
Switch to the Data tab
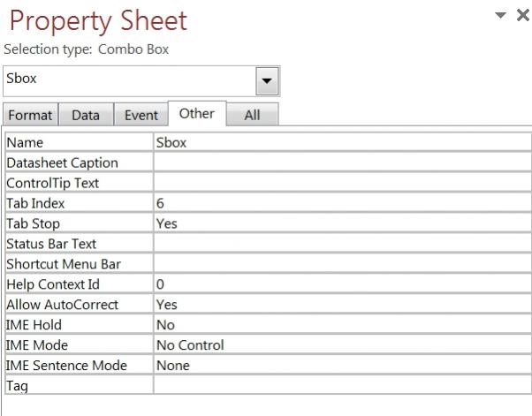[x=86, y=115]
